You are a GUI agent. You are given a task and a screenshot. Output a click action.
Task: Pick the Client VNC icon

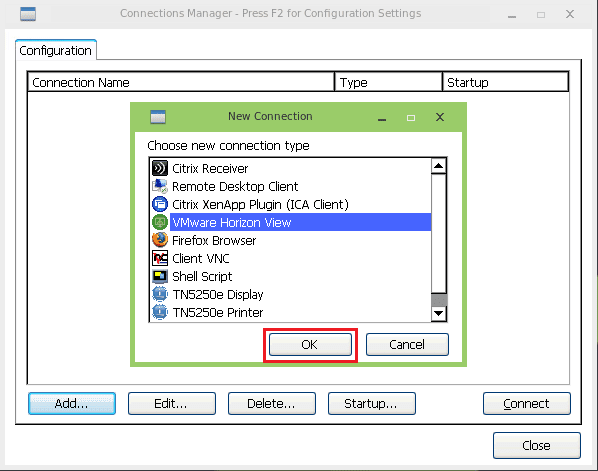[160, 258]
